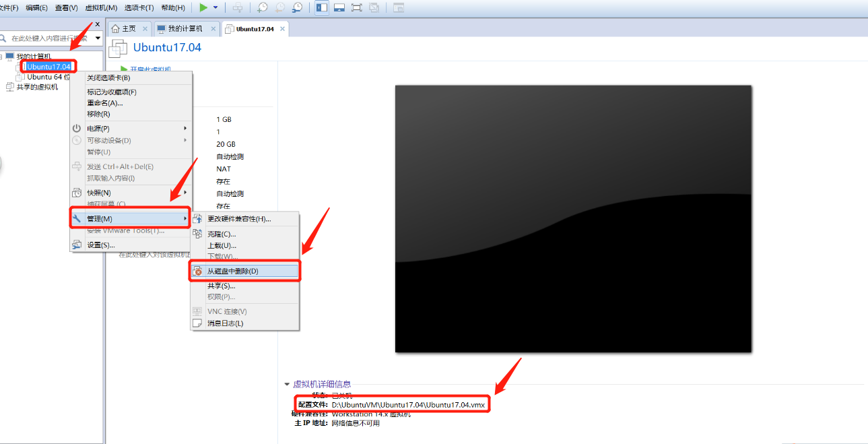Choose 关闭选项卡(B) from context menu
Image resolution: width=868 pixels, height=444 pixels.
point(131,78)
